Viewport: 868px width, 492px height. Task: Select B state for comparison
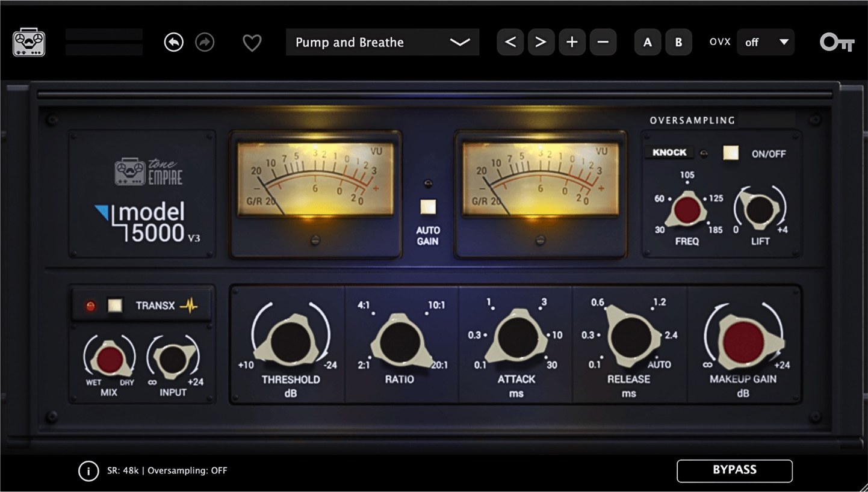pos(678,42)
